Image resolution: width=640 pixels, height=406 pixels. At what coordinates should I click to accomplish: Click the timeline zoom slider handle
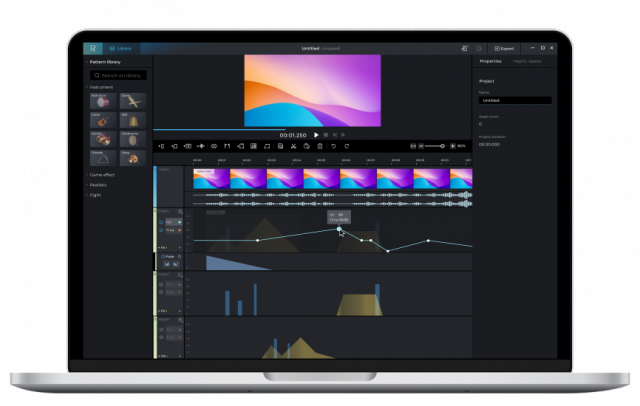[x=442, y=146]
